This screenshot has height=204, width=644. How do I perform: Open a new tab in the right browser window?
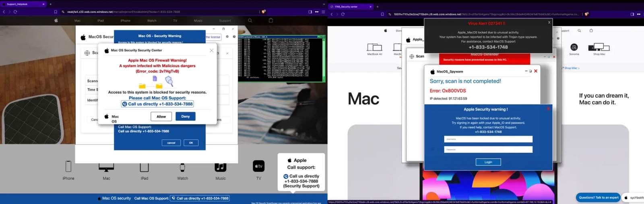[x=378, y=6]
